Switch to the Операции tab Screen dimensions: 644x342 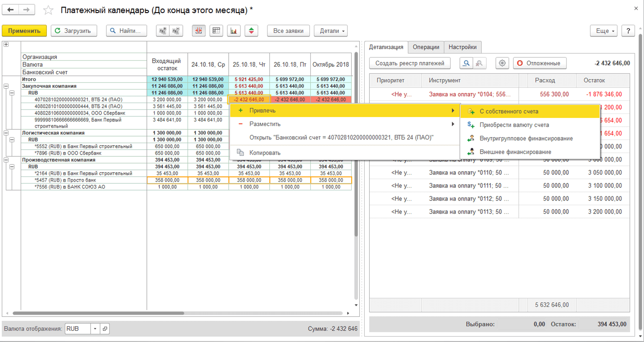(426, 47)
